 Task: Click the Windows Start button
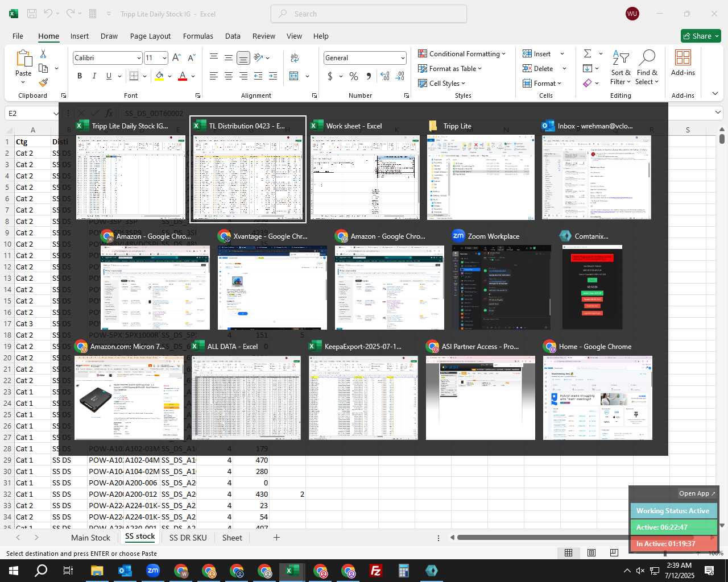point(14,571)
